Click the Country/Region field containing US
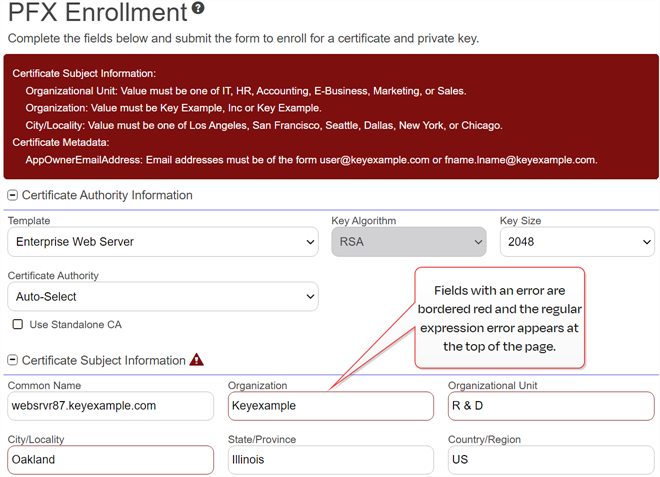Image resolution: width=660 pixels, height=477 pixels. coord(550,460)
